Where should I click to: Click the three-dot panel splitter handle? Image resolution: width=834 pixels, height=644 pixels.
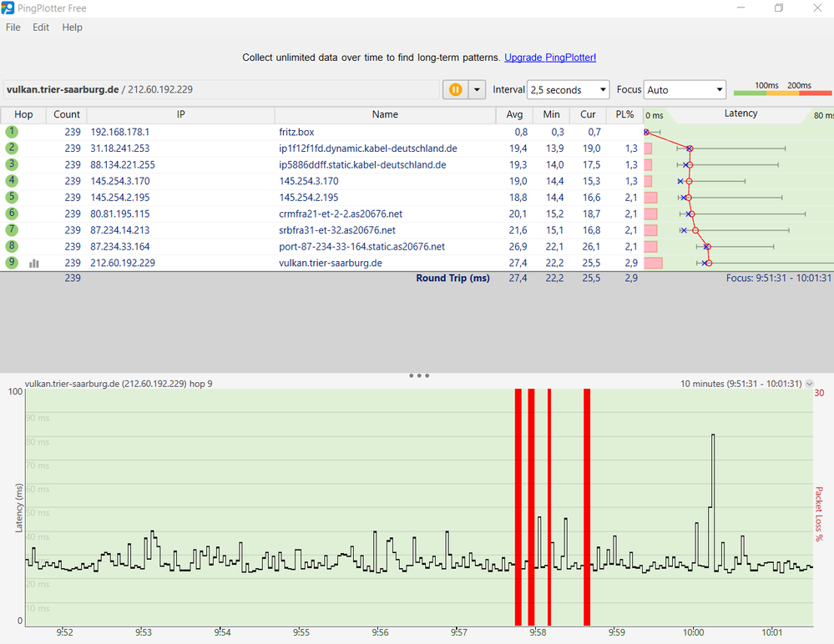coord(419,375)
